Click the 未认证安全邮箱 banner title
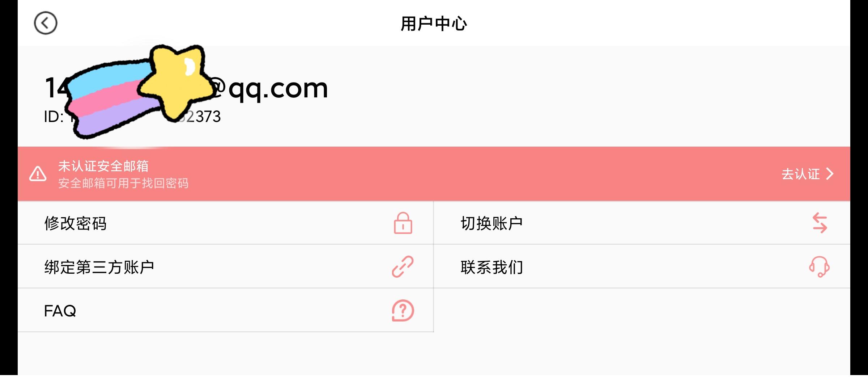The height and width of the screenshot is (391, 868). tap(103, 166)
